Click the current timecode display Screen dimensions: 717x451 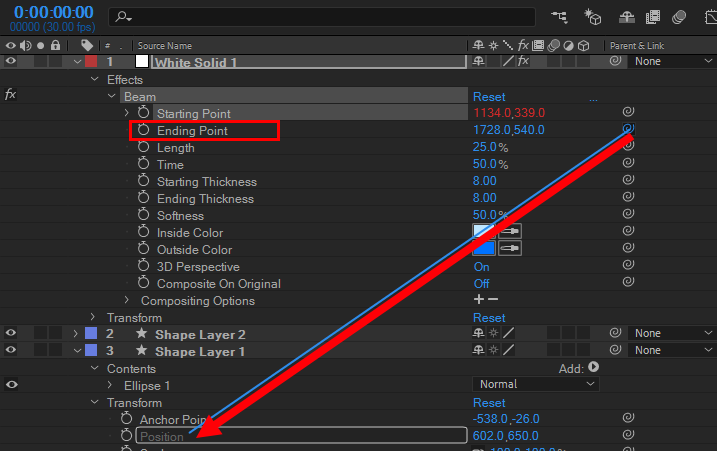click(x=54, y=12)
